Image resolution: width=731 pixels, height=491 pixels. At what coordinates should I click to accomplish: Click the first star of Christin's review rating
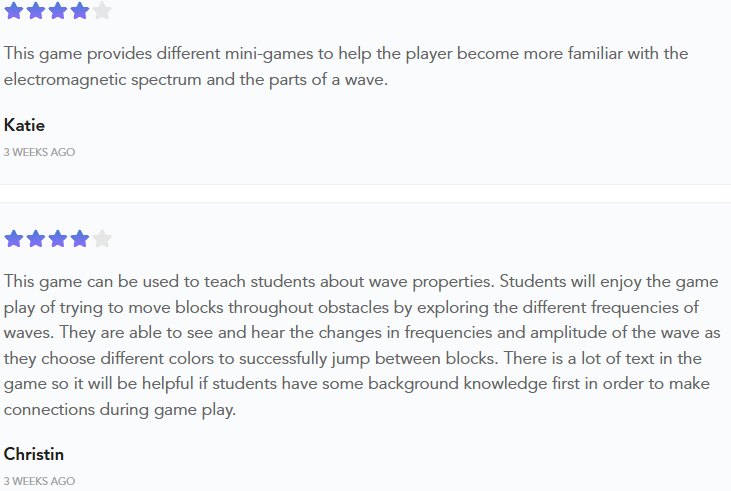click(14, 238)
